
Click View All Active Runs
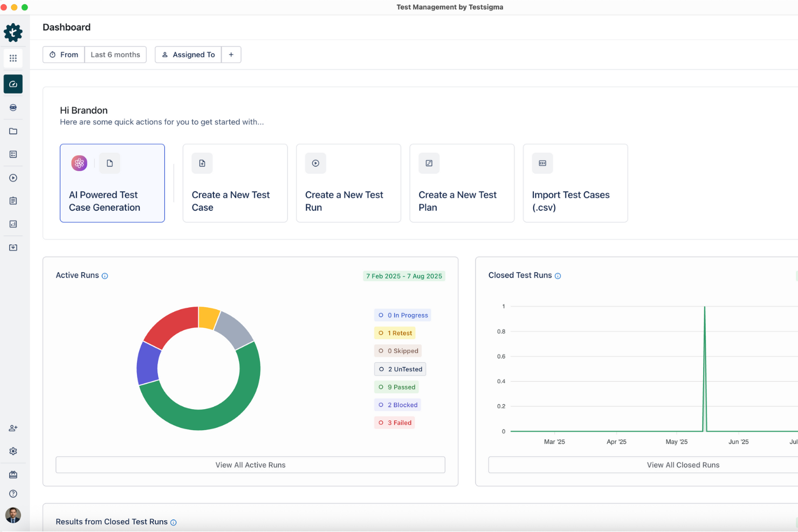250,465
